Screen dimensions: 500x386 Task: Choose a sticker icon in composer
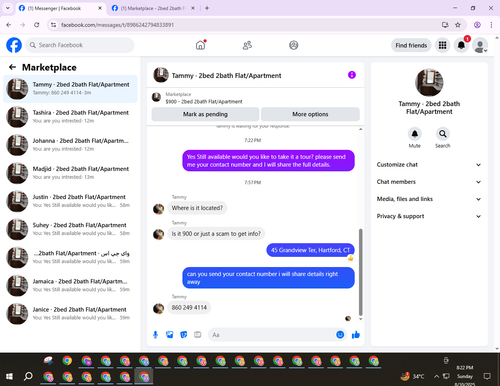pyautogui.click(x=184, y=335)
